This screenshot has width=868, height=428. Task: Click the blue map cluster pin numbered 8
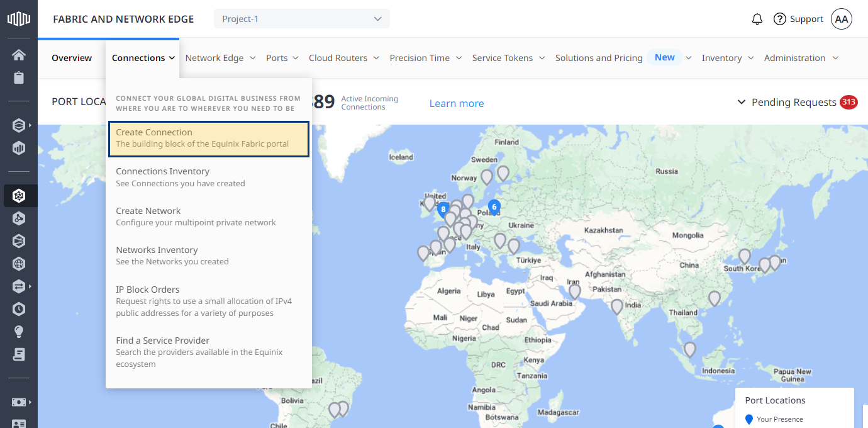point(443,210)
